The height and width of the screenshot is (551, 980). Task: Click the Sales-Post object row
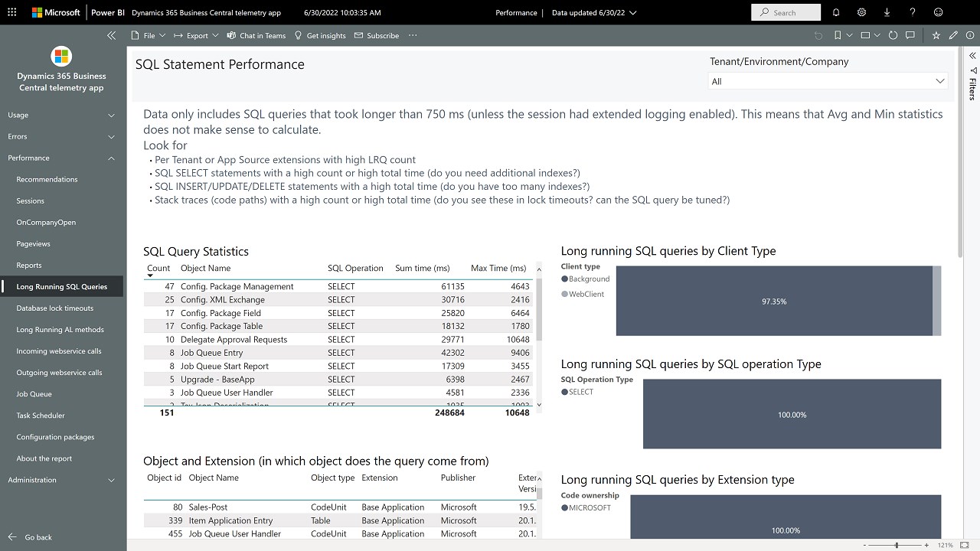click(339, 507)
